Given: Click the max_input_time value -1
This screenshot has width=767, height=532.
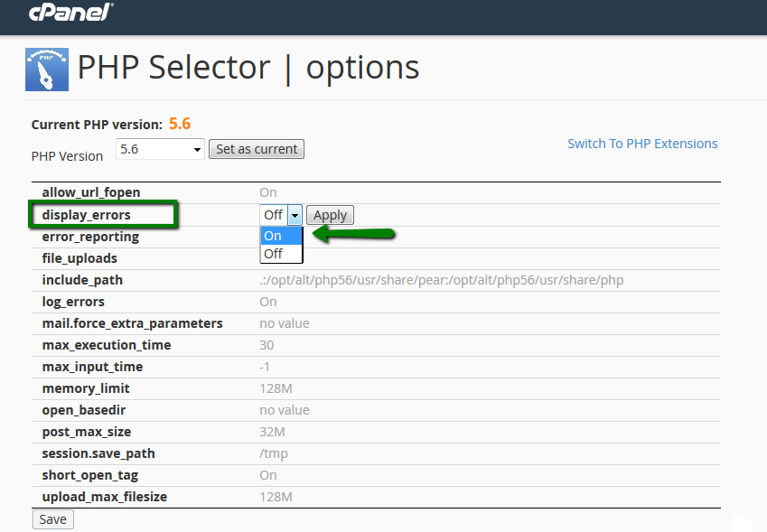Looking at the screenshot, I should 264,367.
